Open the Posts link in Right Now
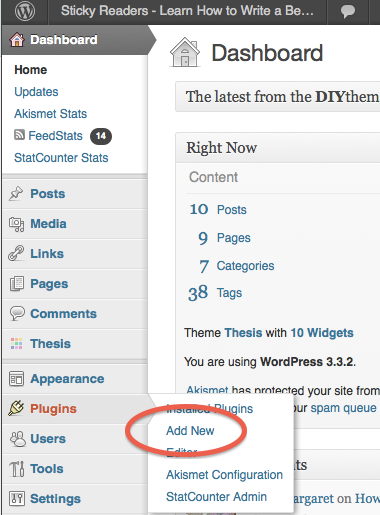Screen dimensions: 380x515 coord(232,210)
